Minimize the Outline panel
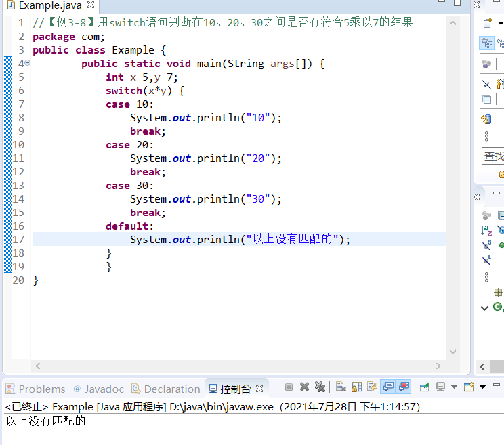The height and width of the screenshot is (445, 504). (x=497, y=193)
